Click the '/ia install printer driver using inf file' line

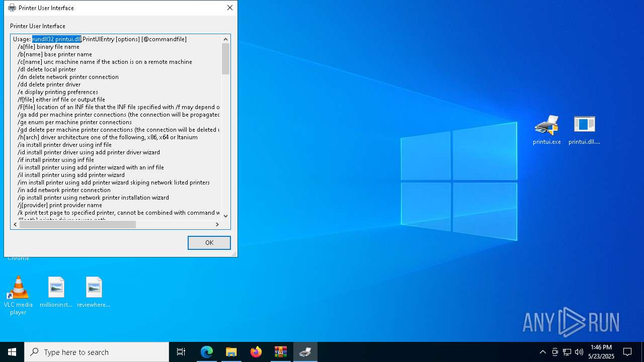[64, 145]
